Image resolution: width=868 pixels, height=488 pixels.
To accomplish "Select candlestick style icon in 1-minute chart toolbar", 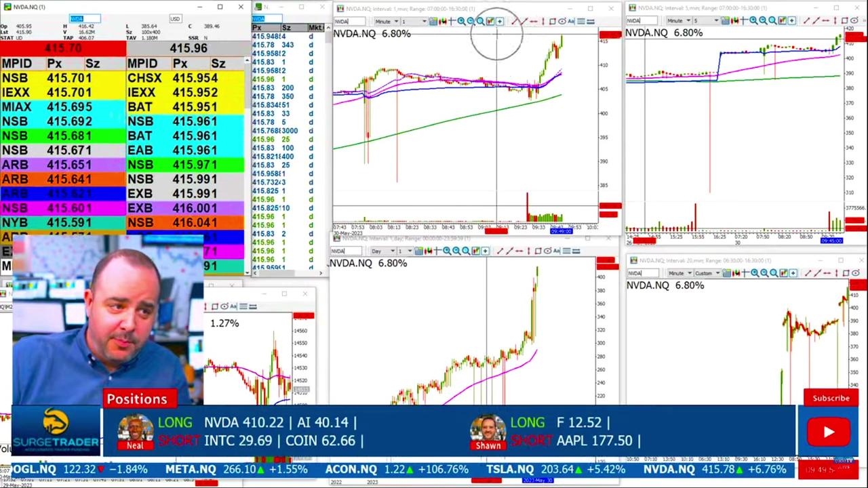I will [443, 22].
